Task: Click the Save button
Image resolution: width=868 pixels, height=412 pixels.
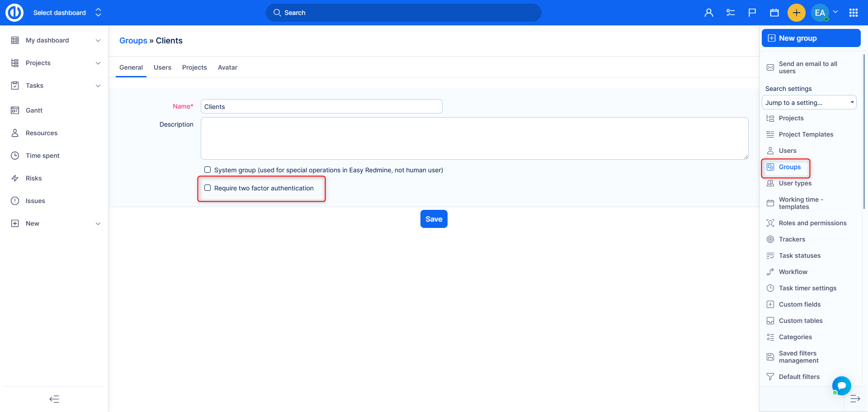Action: pos(434,219)
